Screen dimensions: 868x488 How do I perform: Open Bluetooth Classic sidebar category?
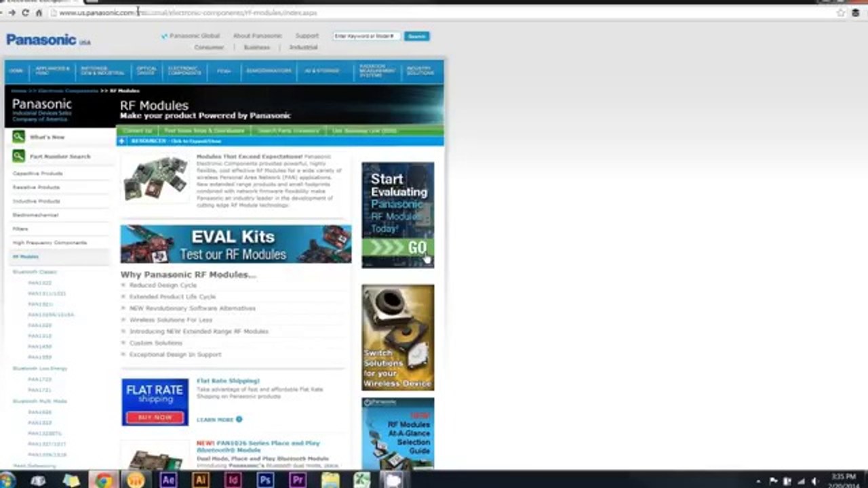[35, 272]
